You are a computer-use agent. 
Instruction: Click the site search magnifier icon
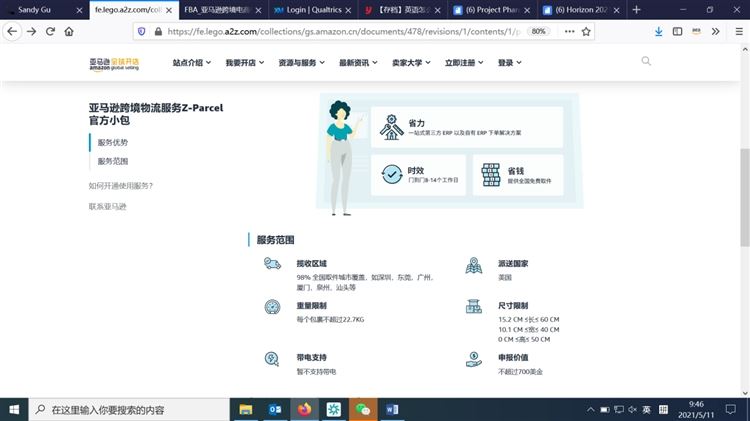click(646, 61)
